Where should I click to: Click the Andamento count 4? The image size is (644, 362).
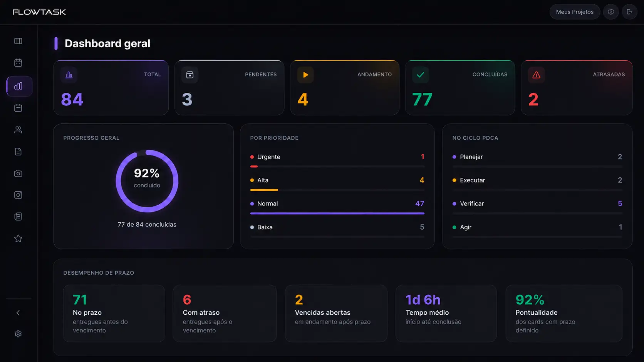(303, 100)
